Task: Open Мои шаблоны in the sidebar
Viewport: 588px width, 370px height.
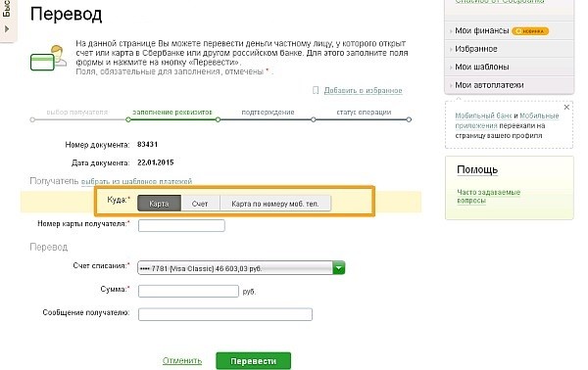Action: 482,67
